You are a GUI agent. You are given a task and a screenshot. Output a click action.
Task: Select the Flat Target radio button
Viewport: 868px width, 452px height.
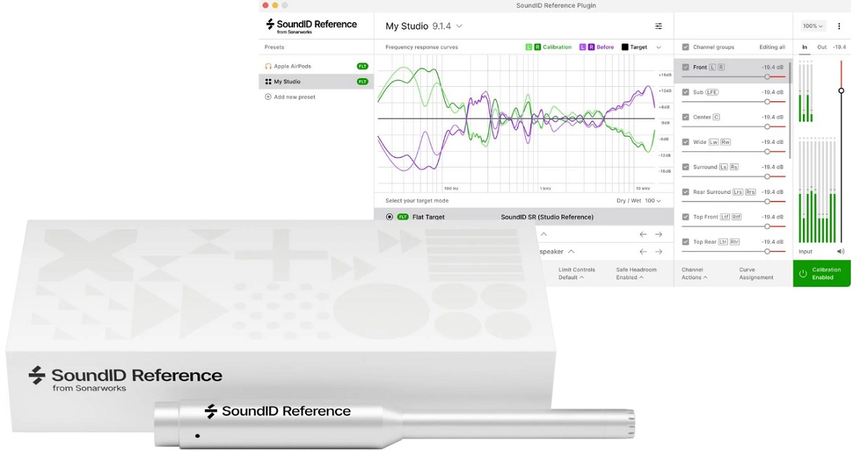390,217
